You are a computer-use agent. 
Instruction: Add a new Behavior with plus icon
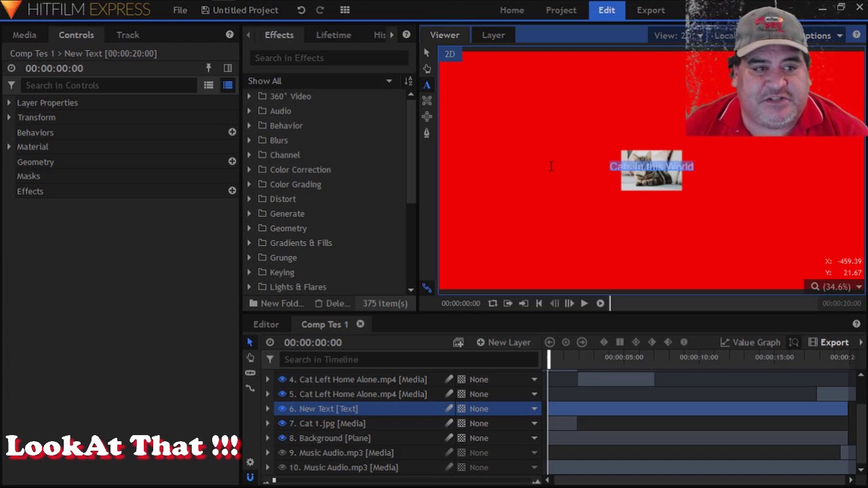pos(232,131)
